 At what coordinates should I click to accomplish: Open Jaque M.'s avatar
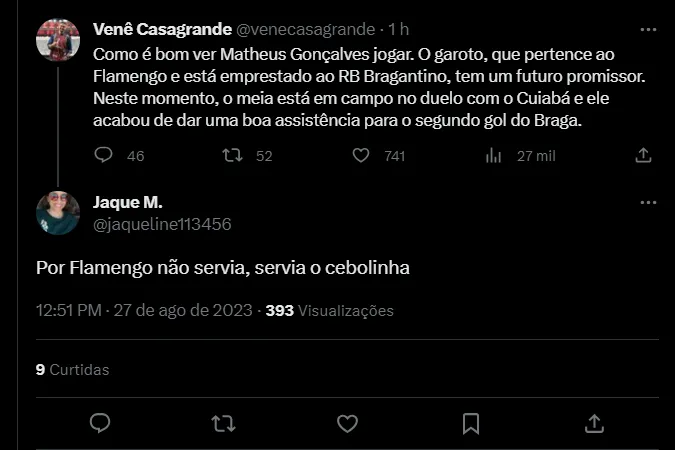[58, 213]
